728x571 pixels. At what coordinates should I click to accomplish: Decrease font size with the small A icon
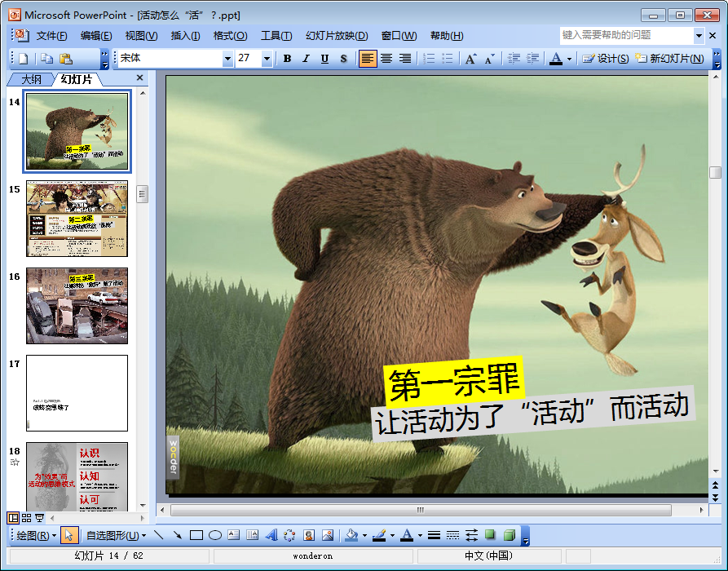[489, 59]
